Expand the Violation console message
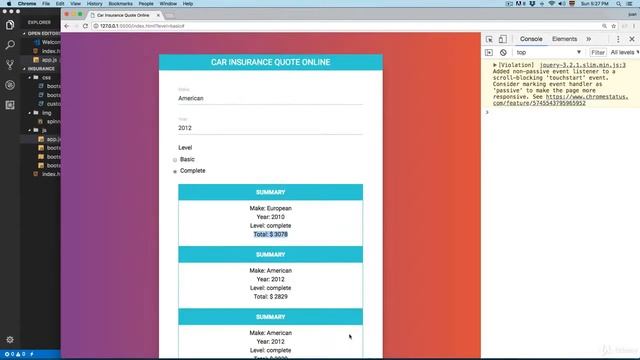Screen dimensions: 640x360 (495, 65)
